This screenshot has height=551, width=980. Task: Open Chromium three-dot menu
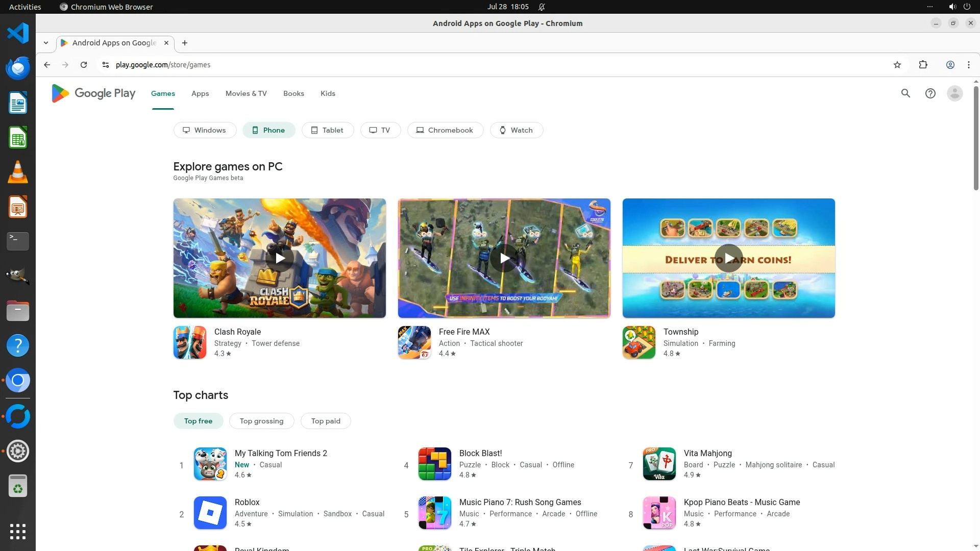[968, 65]
